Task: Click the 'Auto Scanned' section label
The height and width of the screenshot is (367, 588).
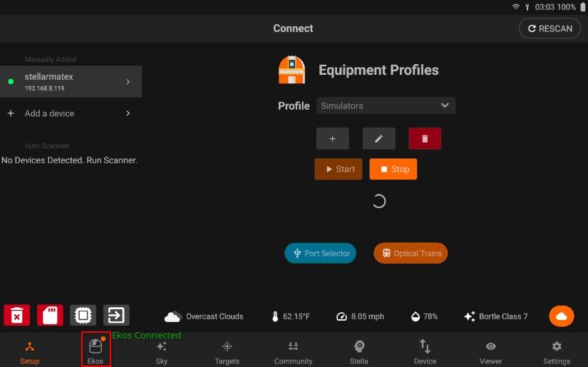Action: [46, 145]
